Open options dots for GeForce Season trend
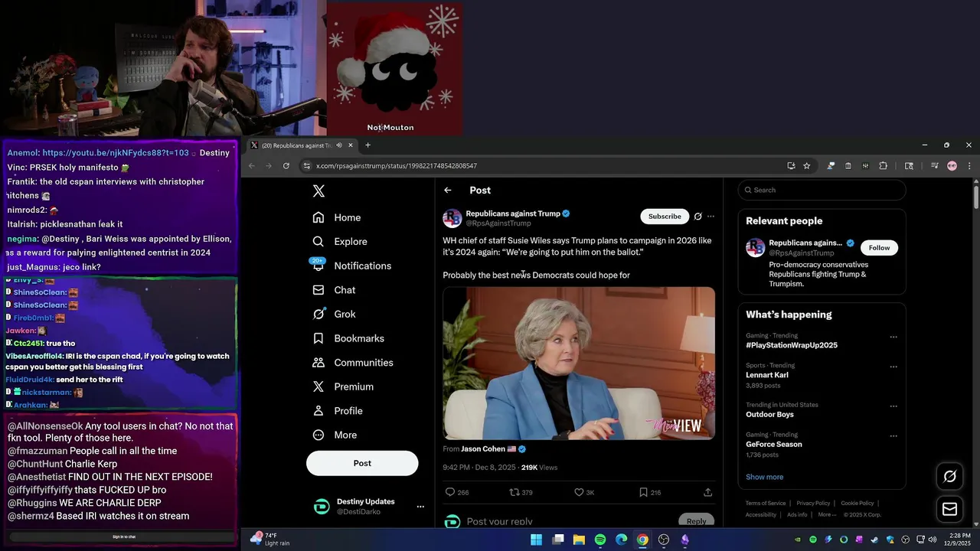This screenshot has width=980, height=551. coord(893,435)
